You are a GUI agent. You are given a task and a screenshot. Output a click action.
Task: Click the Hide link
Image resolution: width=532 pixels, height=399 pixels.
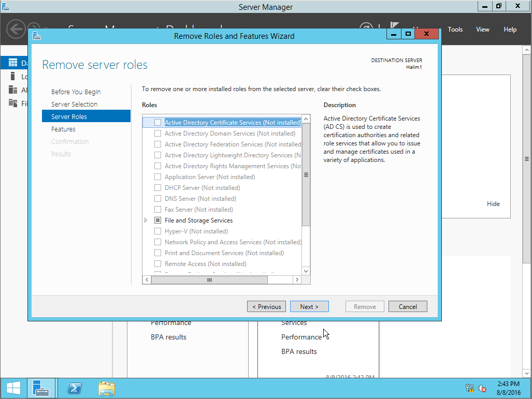(x=493, y=203)
